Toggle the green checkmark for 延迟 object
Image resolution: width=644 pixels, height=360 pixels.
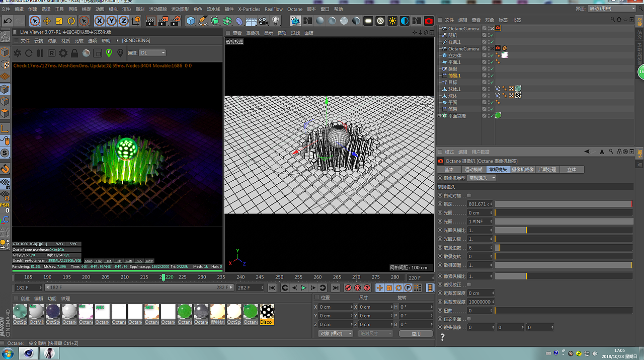click(492, 69)
